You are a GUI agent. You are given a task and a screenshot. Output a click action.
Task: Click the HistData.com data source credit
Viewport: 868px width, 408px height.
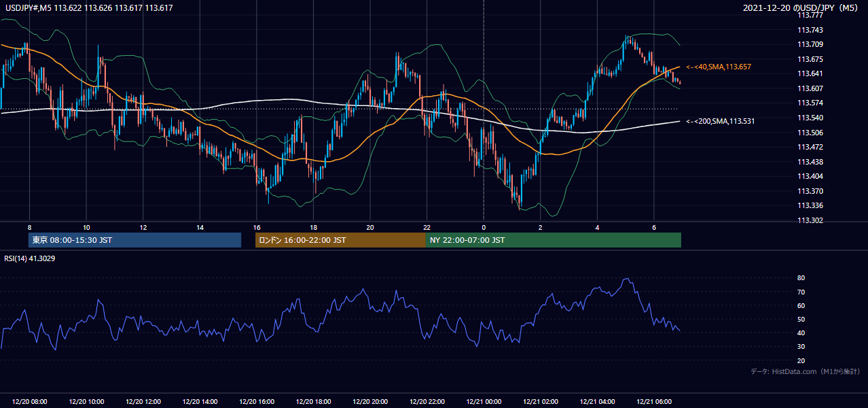[806, 371]
